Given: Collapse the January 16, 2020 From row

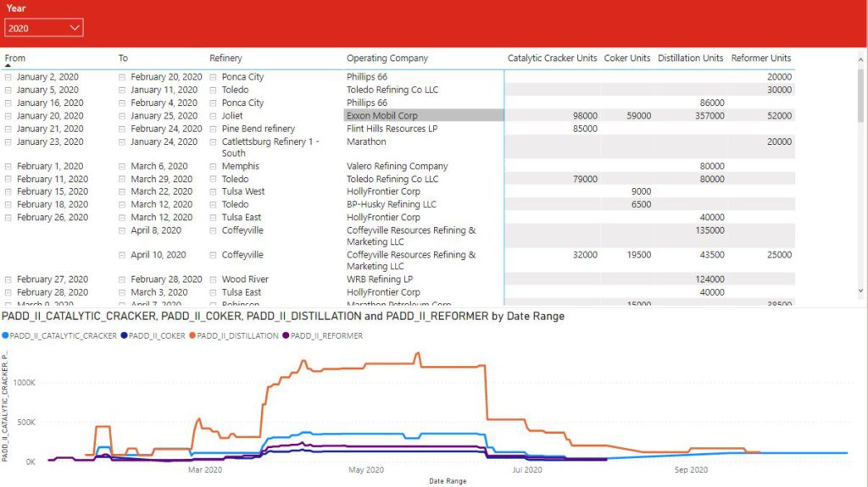Looking at the screenshot, I should [8, 103].
